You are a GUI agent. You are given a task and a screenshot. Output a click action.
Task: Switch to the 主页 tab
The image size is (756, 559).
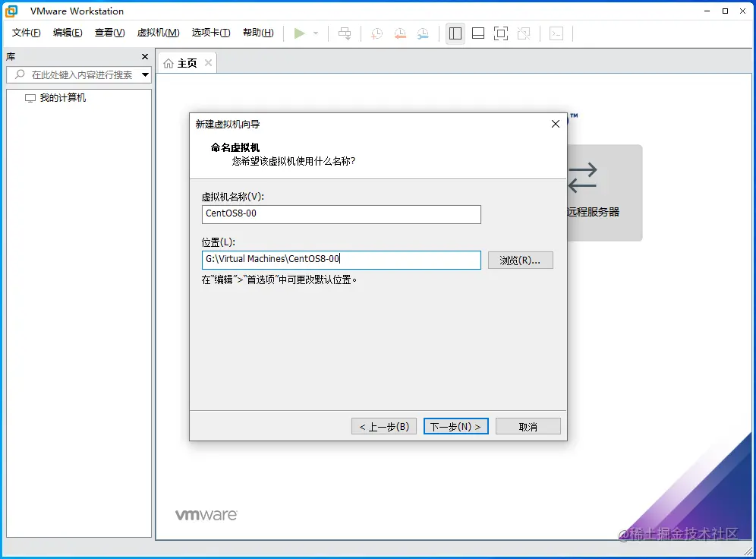(x=187, y=63)
